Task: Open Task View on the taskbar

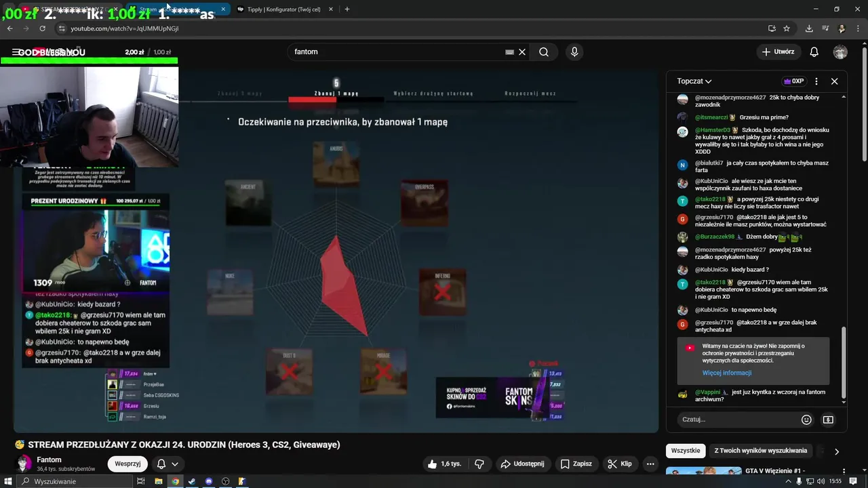Action: click(141, 481)
